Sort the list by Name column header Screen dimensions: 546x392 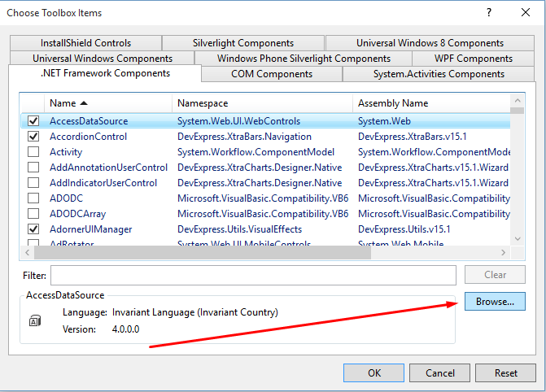click(68, 103)
